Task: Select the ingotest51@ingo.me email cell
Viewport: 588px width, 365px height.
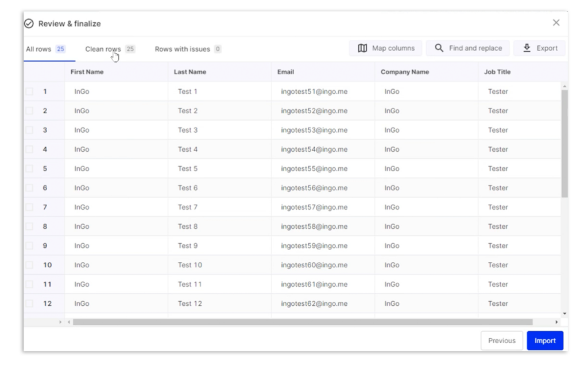Action: pyautogui.click(x=323, y=91)
